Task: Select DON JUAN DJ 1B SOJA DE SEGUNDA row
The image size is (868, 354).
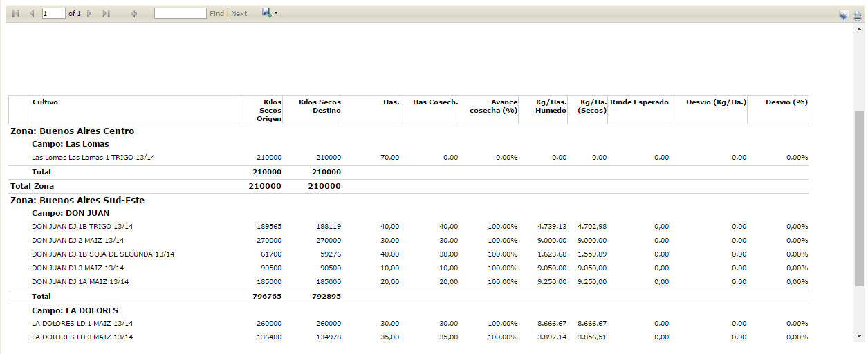Action: click(103, 254)
